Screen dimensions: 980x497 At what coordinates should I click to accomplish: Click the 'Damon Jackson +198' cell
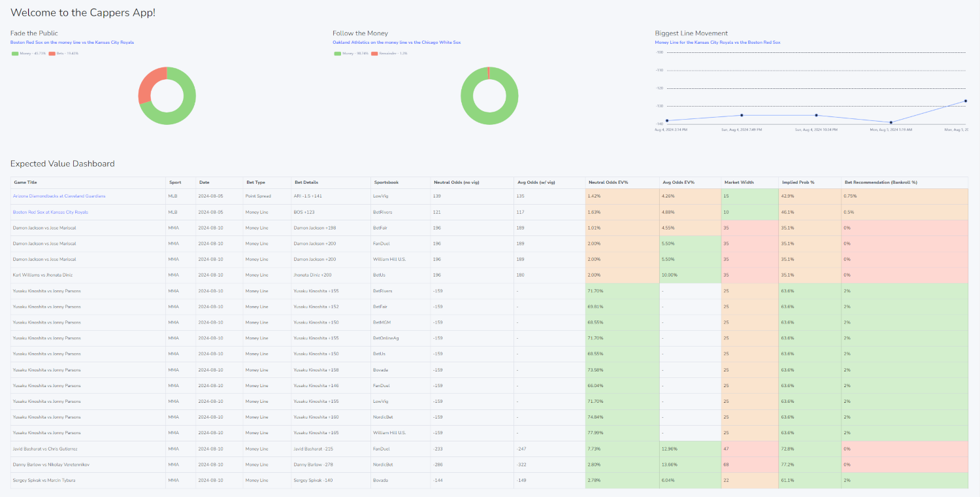[331, 228]
